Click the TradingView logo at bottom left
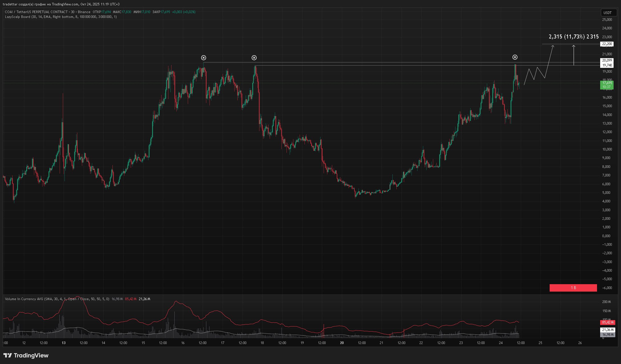621x364 pixels. (26, 355)
